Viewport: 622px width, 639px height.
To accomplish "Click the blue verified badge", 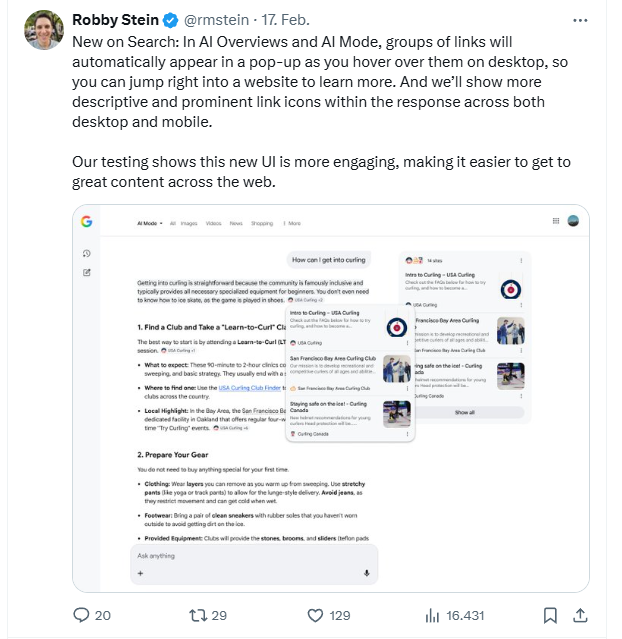I will tap(172, 19).
